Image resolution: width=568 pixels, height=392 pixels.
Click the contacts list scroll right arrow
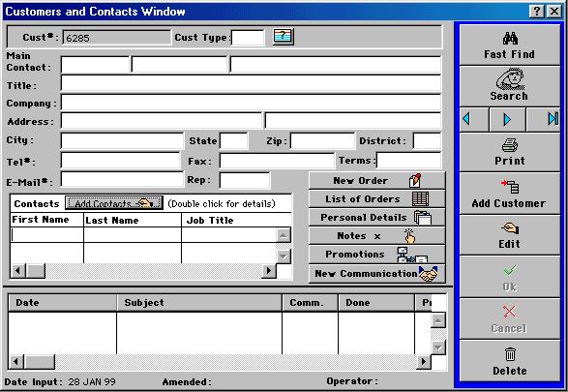(269, 271)
